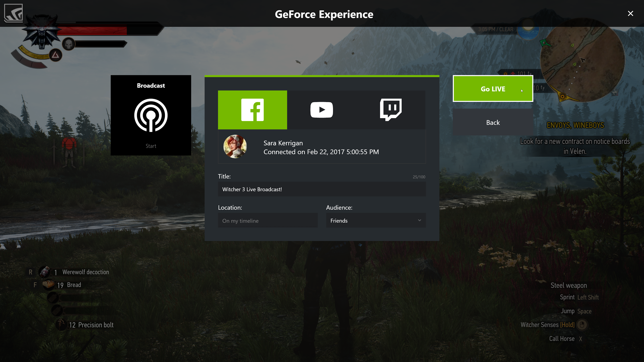The height and width of the screenshot is (362, 644).
Task: Click the GeForce Experience logo icon
Action: point(13,12)
